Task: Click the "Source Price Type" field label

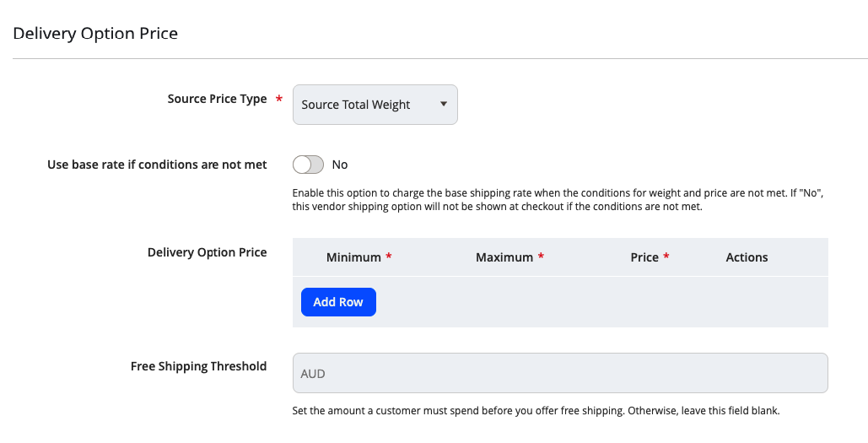Action: click(x=217, y=99)
